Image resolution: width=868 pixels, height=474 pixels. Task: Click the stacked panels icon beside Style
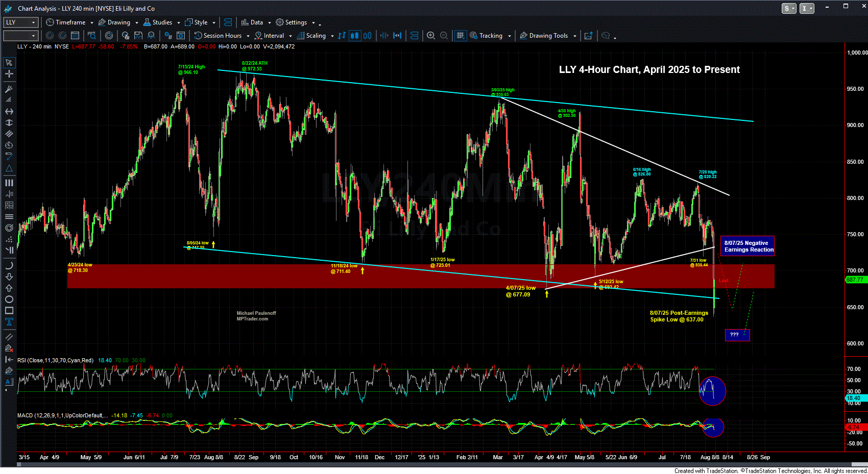coord(228,22)
